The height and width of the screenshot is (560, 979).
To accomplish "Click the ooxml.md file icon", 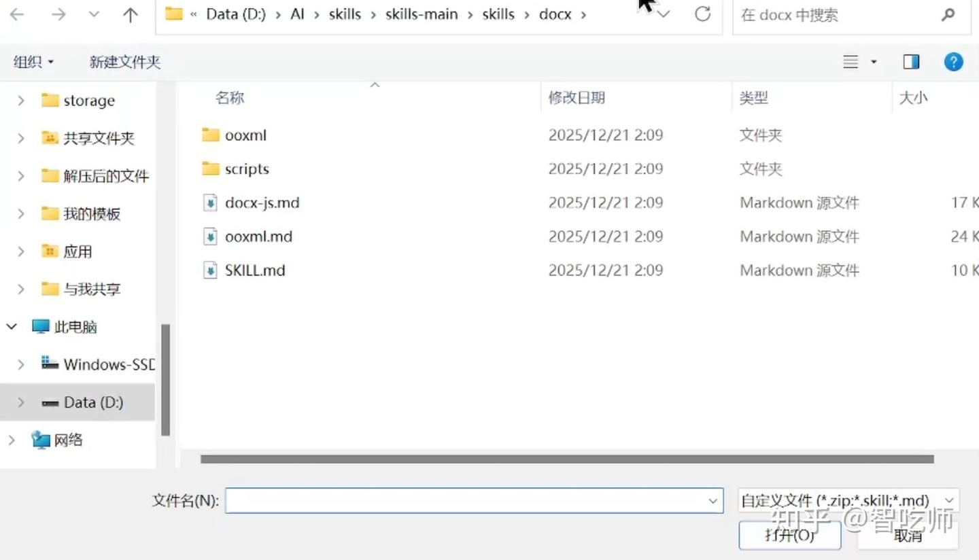I will coord(211,237).
